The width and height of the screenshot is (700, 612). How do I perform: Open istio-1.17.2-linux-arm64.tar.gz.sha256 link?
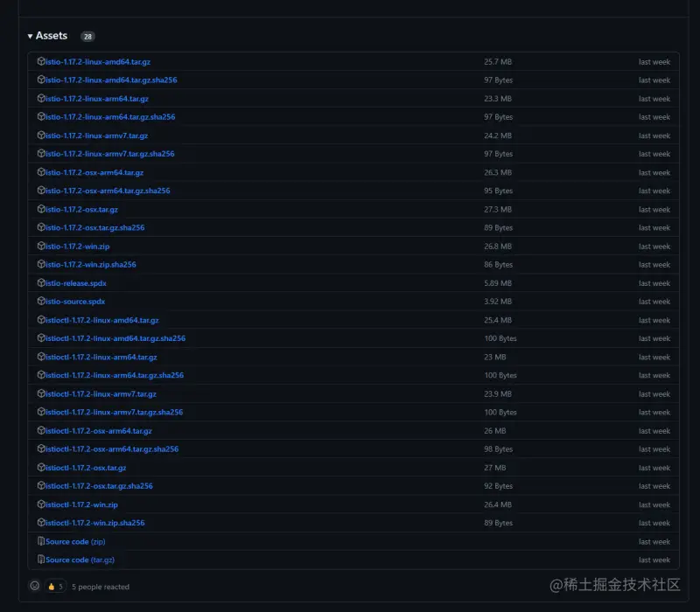coord(110,117)
